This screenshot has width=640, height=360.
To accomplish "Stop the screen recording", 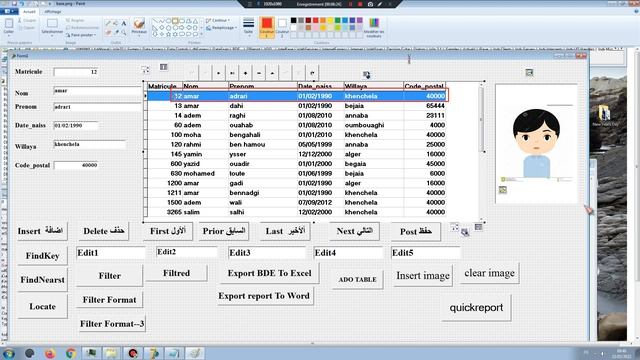I will [360, 4].
